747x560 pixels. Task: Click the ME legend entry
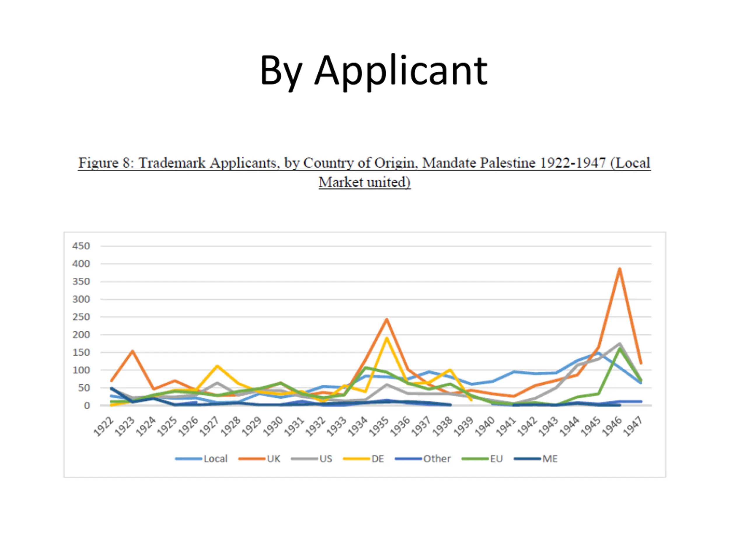coord(536,459)
